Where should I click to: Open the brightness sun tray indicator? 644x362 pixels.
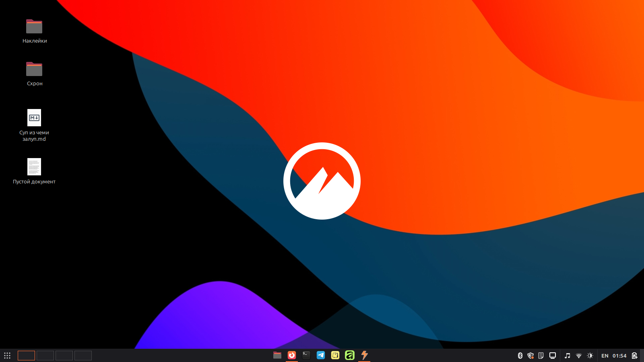(590, 356)
